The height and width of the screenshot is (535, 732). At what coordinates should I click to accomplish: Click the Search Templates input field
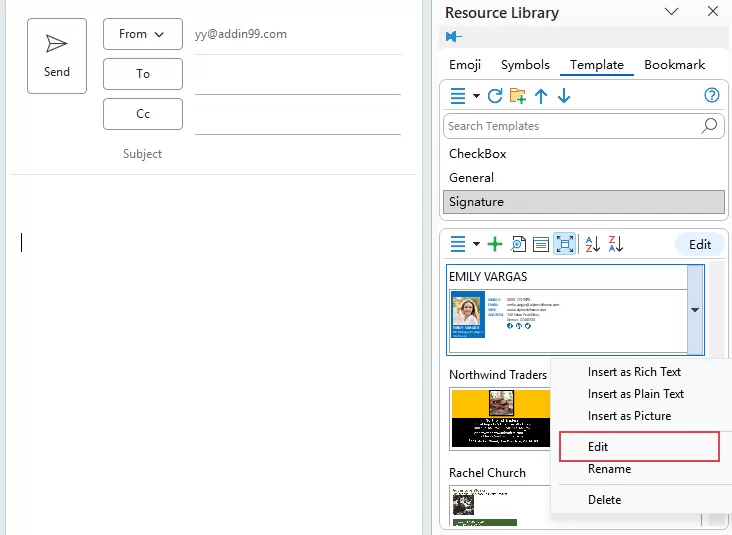[x=570, y=126]
